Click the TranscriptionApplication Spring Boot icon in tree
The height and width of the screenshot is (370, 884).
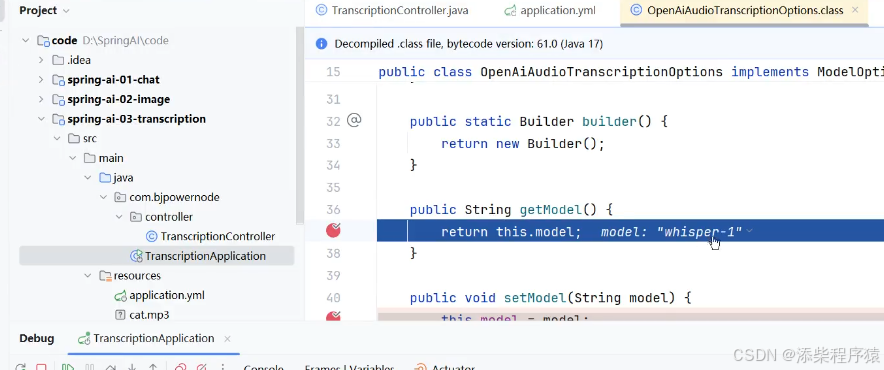[136, 256]
